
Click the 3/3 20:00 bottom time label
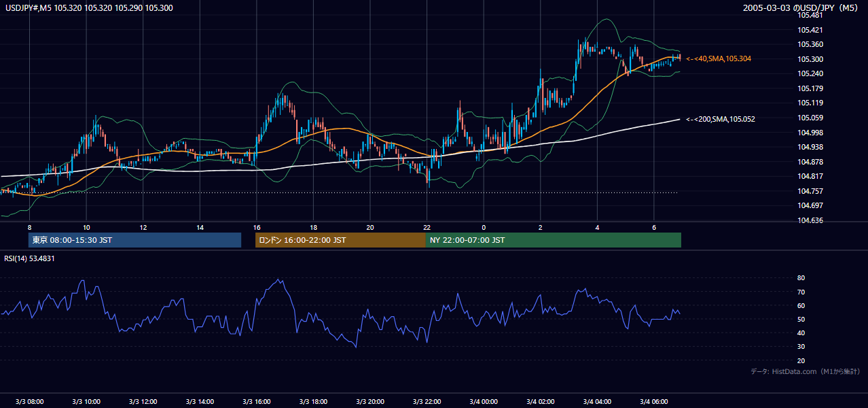pyautogui.click(x=370, y=401)
